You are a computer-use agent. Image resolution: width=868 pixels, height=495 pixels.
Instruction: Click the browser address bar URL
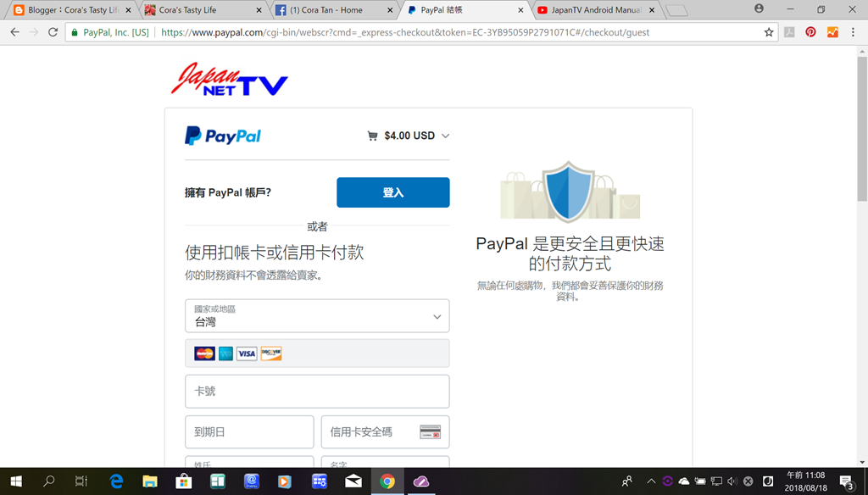coord(404,32)
